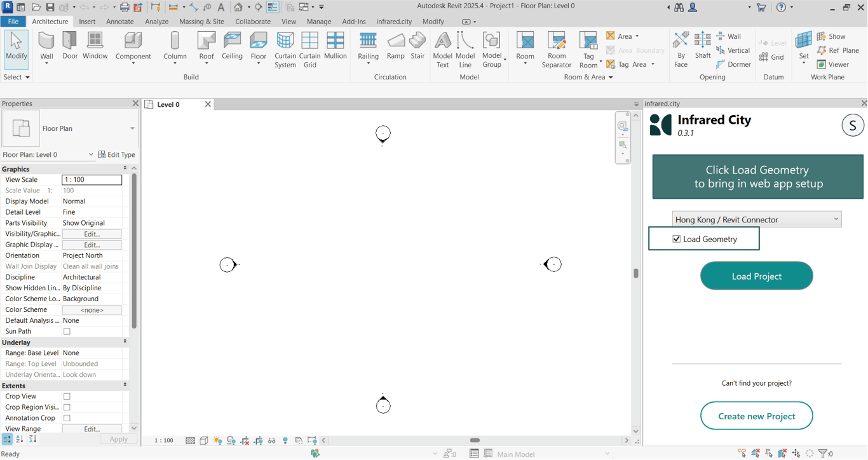This screenshot has width=868, height=460.
Task: Click the Tag Room tool
Action: 589,50
